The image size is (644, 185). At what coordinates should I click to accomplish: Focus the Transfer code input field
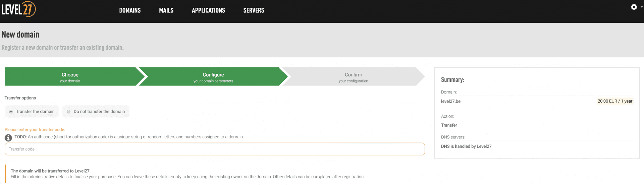[215, 149]
